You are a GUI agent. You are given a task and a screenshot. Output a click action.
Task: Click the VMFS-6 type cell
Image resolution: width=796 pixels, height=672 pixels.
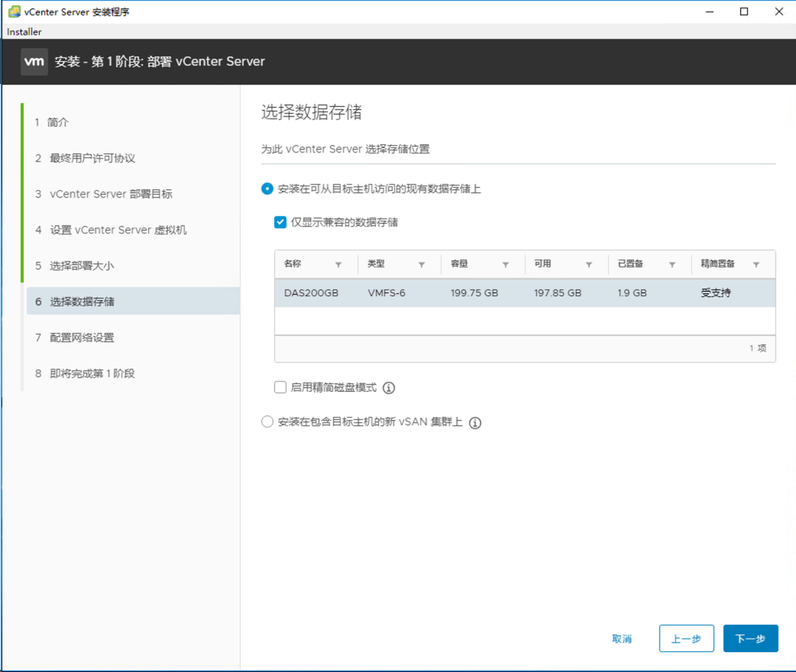[x=386, y=293]
